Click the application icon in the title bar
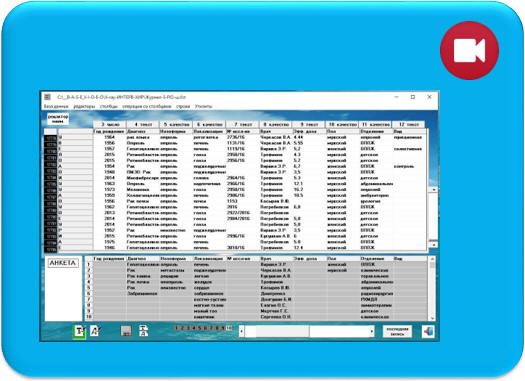The height and width of the screenshot is (381, 525). (48, 97)
